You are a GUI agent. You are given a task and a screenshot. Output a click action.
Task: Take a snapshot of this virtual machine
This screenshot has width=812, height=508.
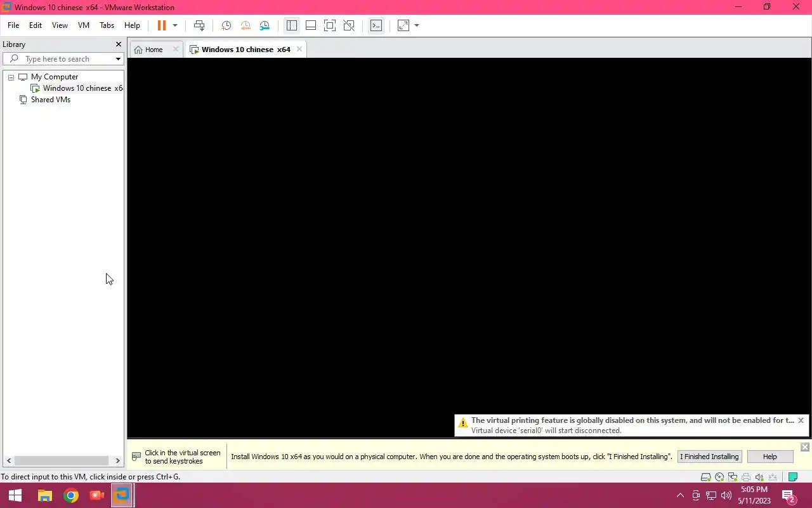pyautogui.click(x=226, y=25)
